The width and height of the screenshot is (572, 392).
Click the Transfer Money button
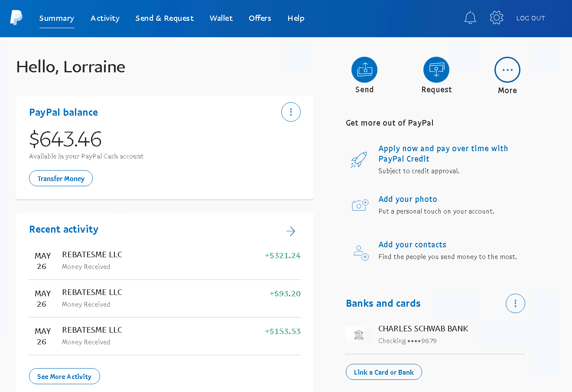point(61,178)
